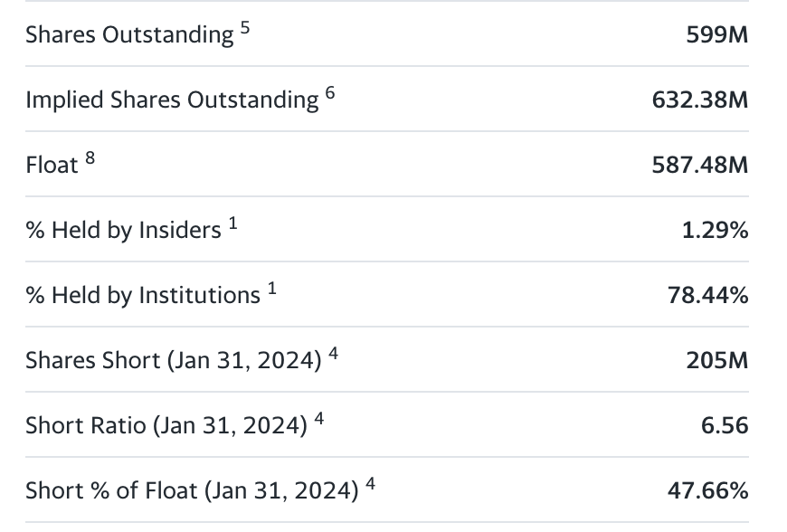This screenshot has height=532, width=787.
Task: Click footnote 8 next to Float
Action: (x=90, y=157)
